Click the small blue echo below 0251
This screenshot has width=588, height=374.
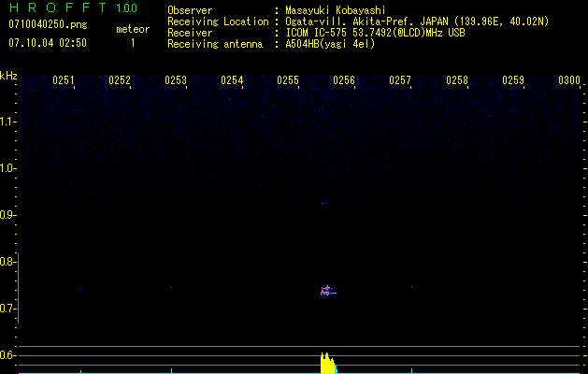[81, 290]
